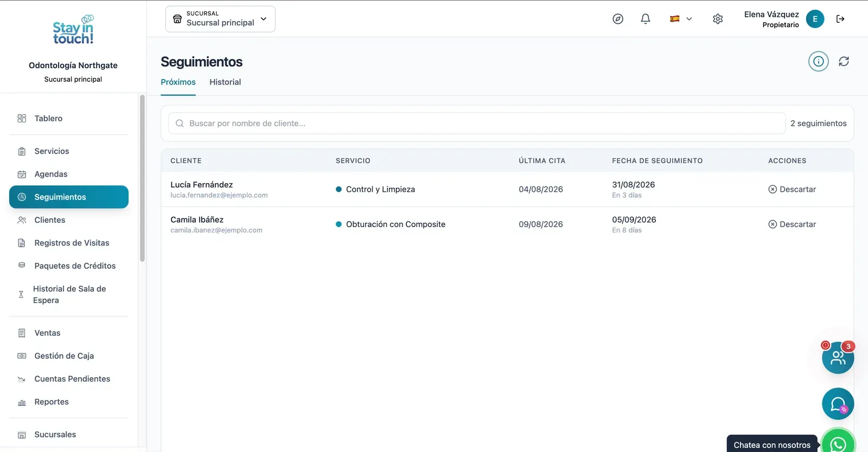Image resolution: width=868 pixels, height=452 pixels.
Task: Show the info circle help
Action: (819, 61)
